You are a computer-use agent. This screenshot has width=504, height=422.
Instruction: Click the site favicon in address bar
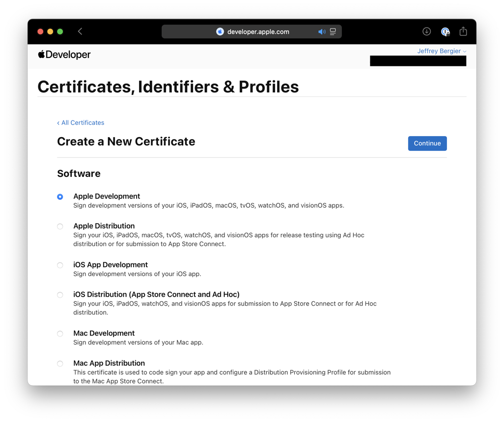(220, 31)
